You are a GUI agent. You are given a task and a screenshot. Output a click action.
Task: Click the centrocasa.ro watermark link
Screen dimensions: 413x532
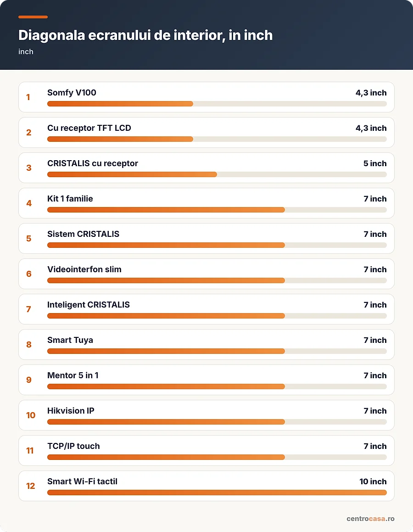pyautogui.click(x=370, y=518)
